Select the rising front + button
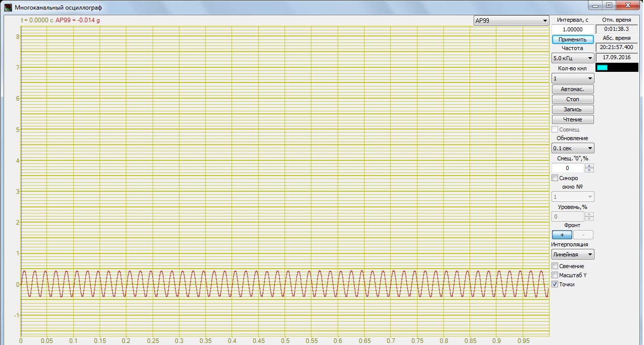 pyautogui.click(x=562, y=235)
